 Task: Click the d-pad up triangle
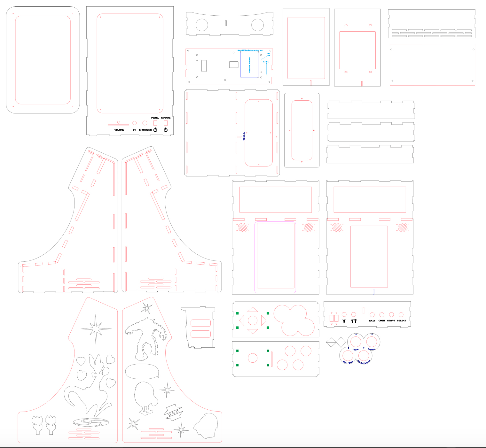tap(253, 309)
